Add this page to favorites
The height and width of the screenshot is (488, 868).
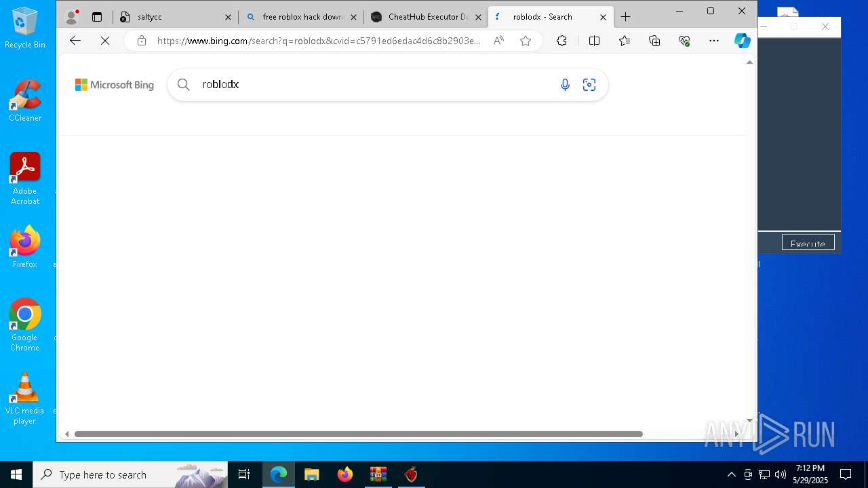coord(526,41)
